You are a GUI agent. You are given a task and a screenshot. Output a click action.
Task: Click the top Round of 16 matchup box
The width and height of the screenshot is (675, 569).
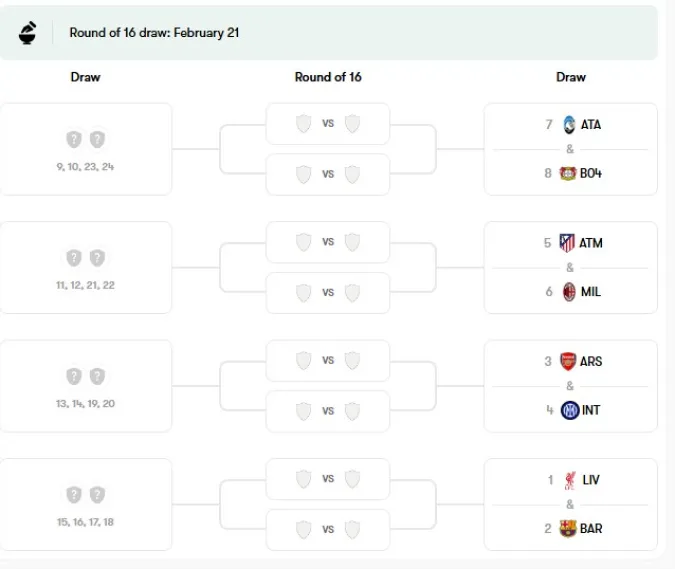pos(328,124)
